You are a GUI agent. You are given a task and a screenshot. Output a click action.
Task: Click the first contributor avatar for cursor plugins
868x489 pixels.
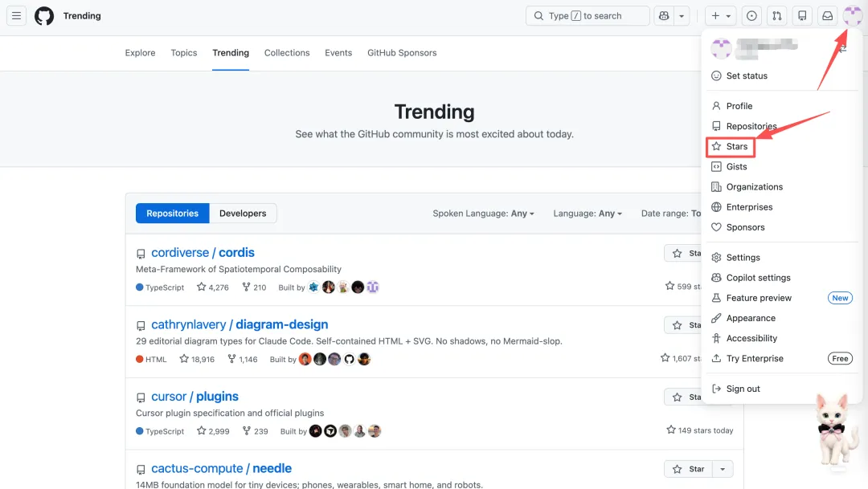(316, 431)
